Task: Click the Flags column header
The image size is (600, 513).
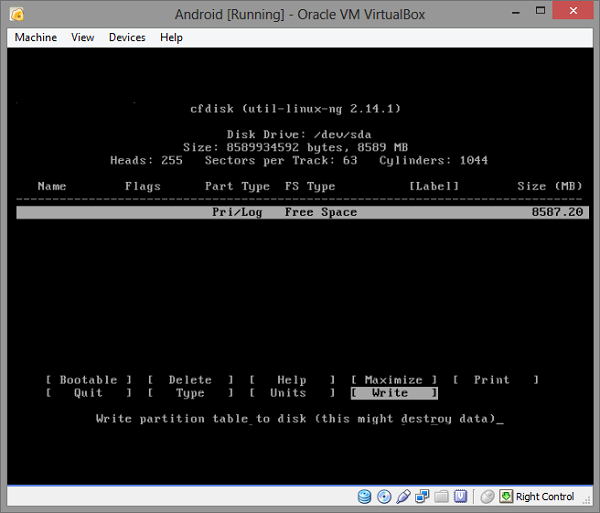Action: pos(142,186)
